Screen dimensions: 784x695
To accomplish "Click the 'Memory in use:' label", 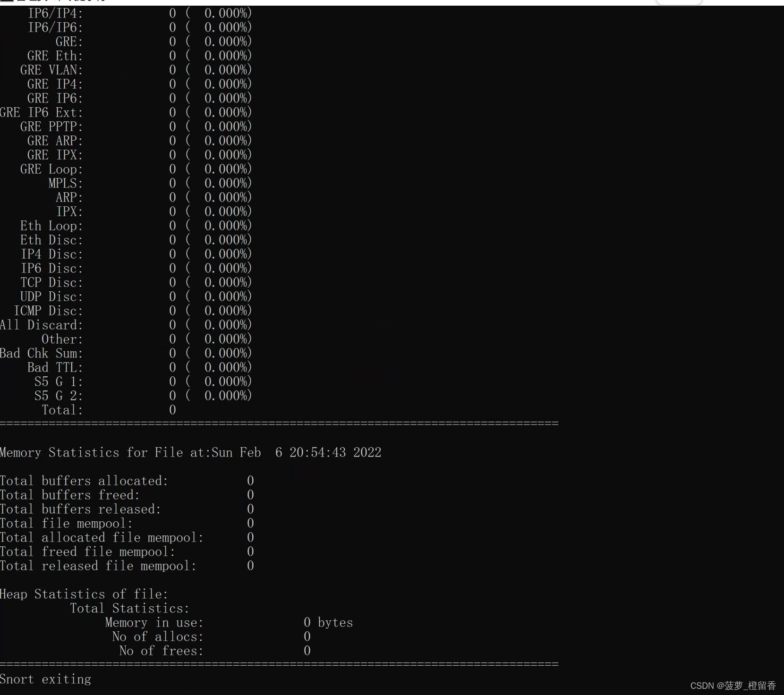I will tap(154, 622).
